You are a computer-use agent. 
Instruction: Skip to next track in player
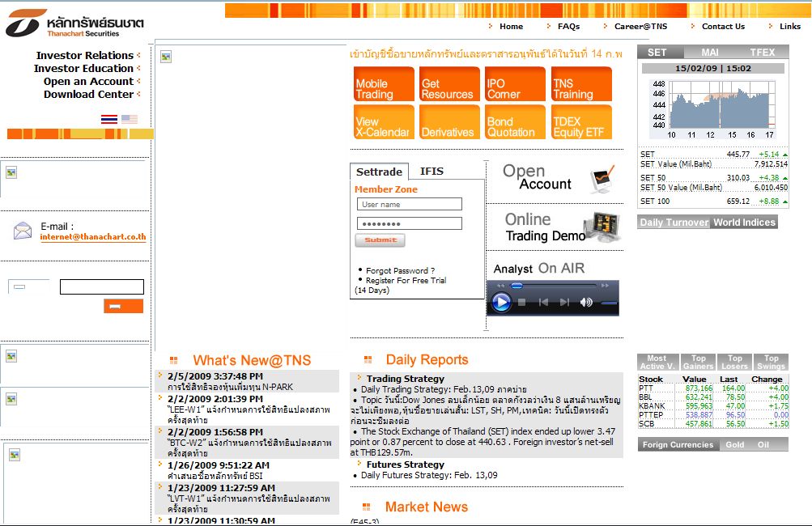coord(564,302)
